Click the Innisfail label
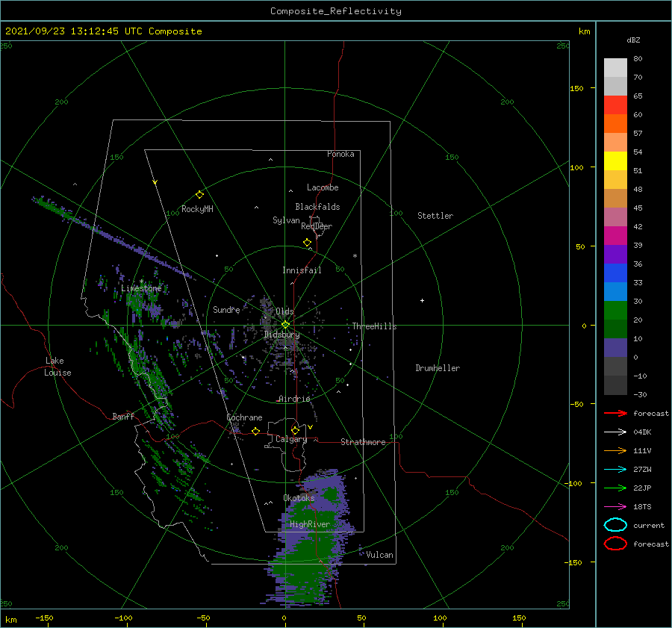 coord(302,270)
